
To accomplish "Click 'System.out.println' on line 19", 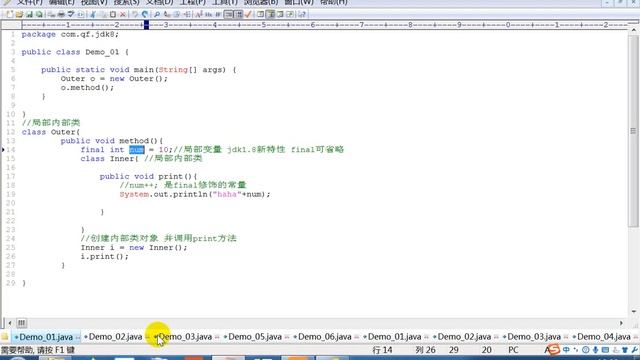I will tap(163, 194).
